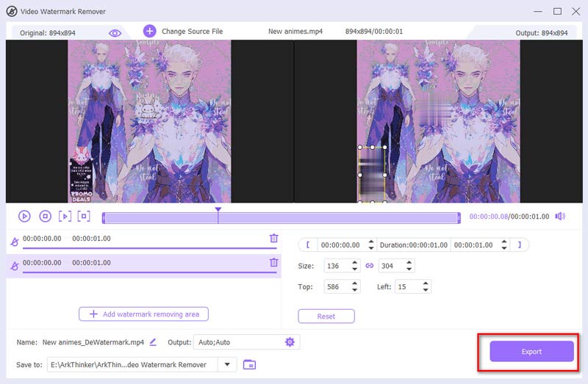Decrease the Left position value

point(426,289)
